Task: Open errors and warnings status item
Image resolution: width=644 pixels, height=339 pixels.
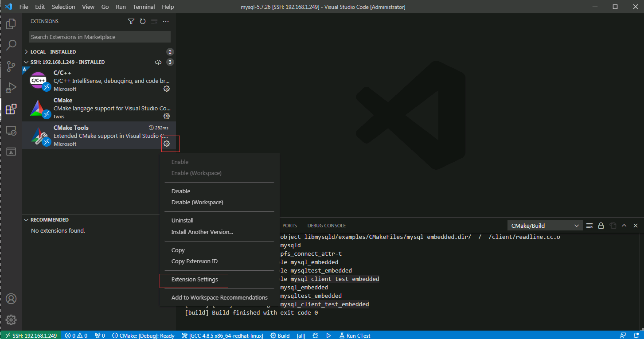Action: coord(76,335)
